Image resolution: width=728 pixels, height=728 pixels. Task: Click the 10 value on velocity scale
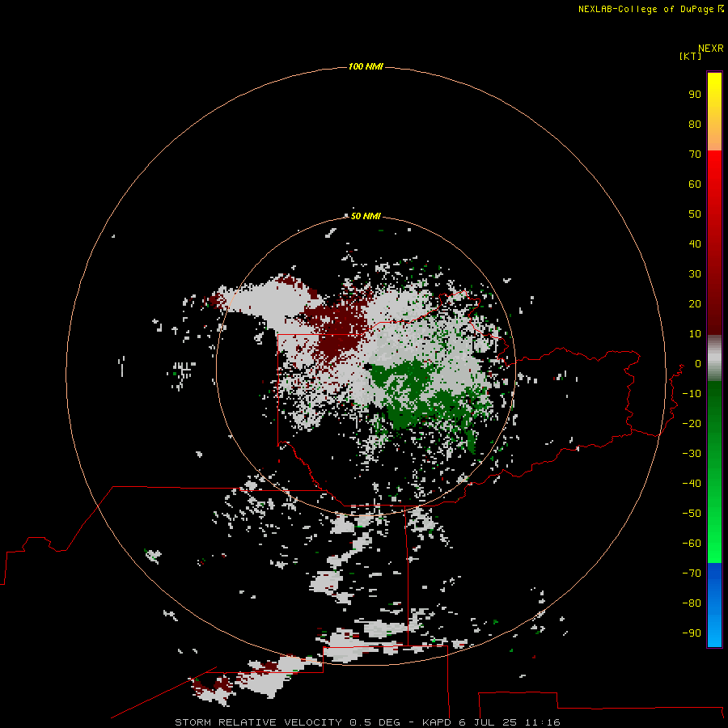point(695,334)
